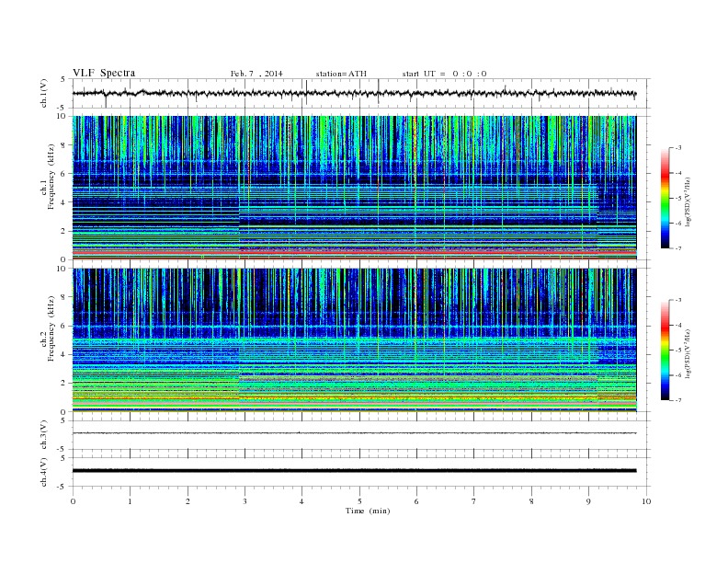Click the ch.2 "Frequency (kHz)" axis label
Screen dimensions: 728x563
coord(51,327)
